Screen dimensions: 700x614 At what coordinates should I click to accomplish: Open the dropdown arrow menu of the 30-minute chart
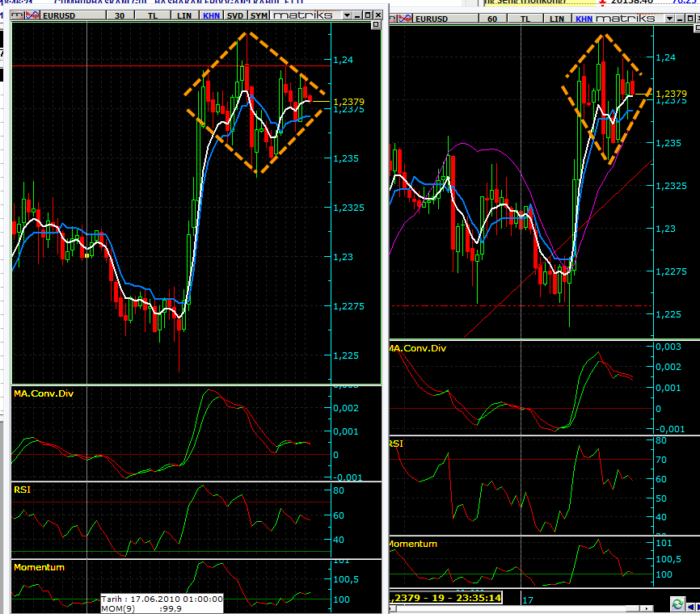pyautogui.click(x=347, y=15)
